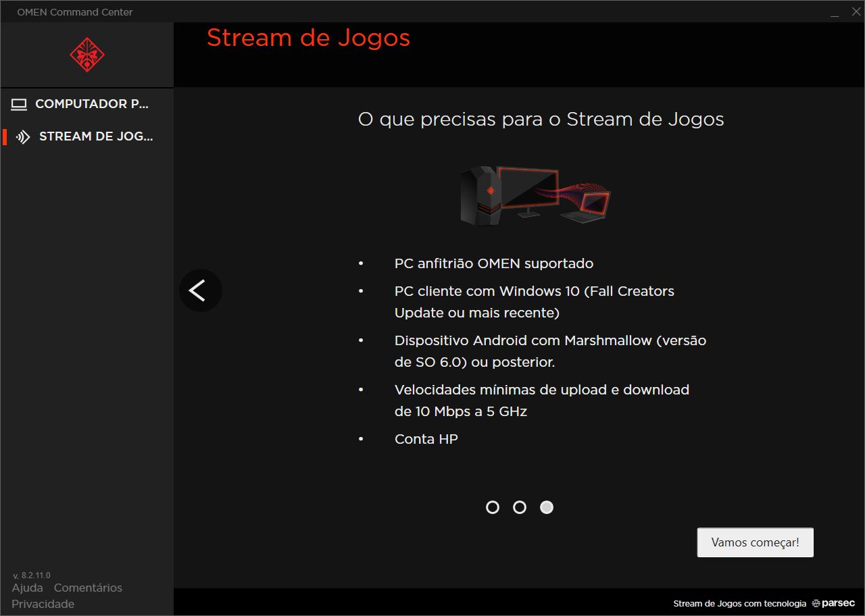The height and width of the screenshot is (616, 865).
Task: Minimize the OMEN Command Center window
Action: [x=835, y=12]
